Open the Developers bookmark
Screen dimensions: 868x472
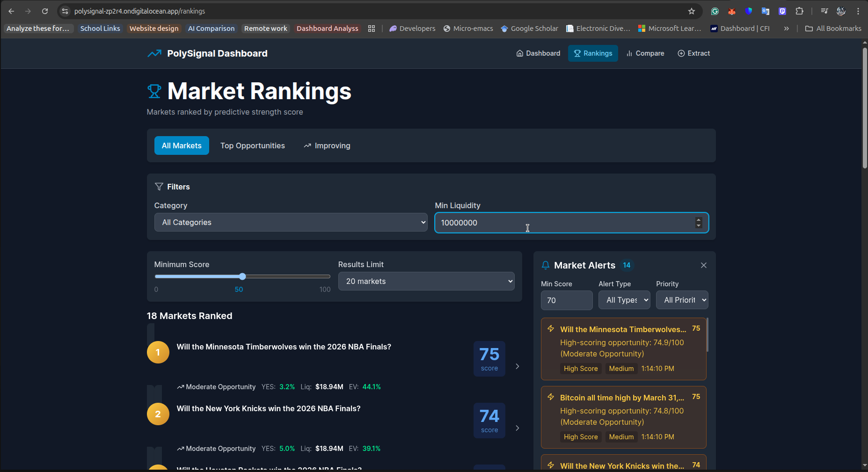[x=412, y=29]
